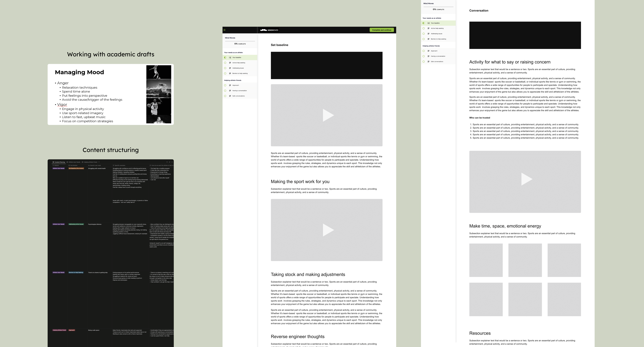Open Having a conversation lesson, Set baseline sidebar
This screenshot has height=347, width=644.
click(x=240, y=91)
